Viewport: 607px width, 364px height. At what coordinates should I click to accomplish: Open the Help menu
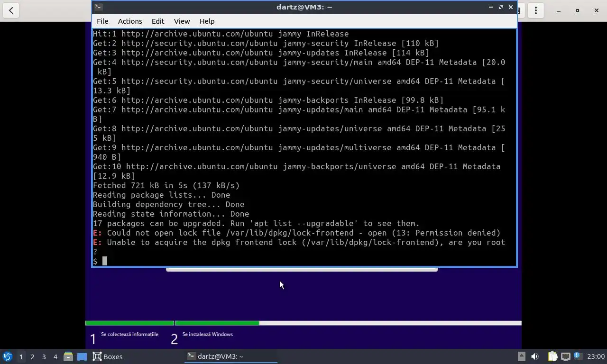(207, 21)
